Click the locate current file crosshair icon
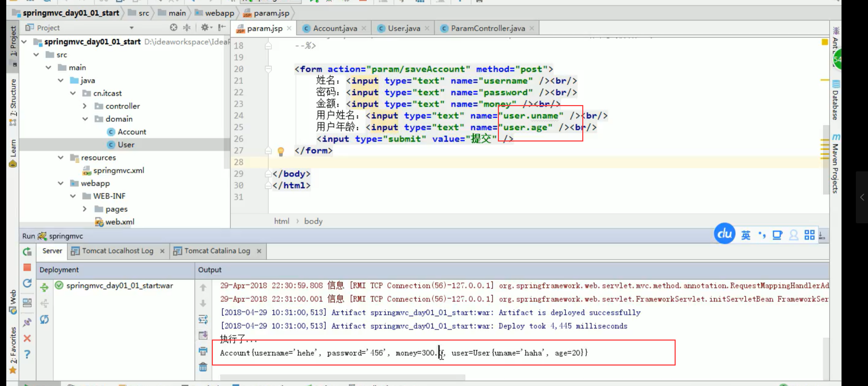 174,27
